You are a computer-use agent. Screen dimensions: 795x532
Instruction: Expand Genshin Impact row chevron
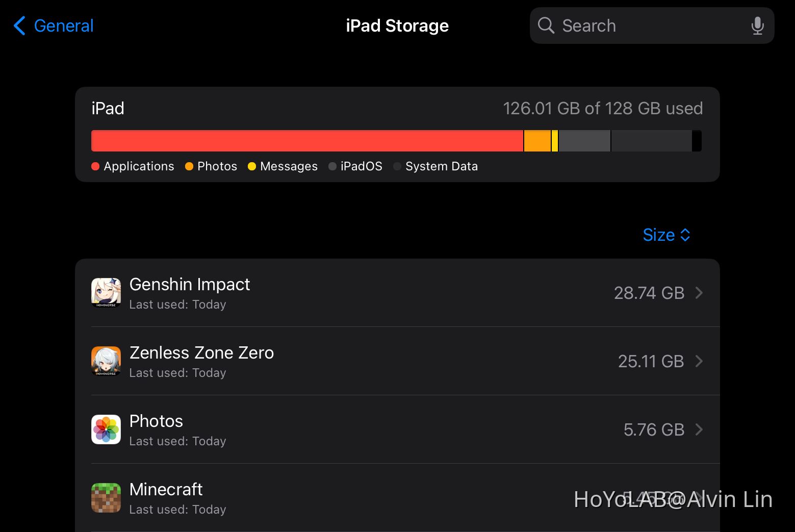click(x=699, y=293)
